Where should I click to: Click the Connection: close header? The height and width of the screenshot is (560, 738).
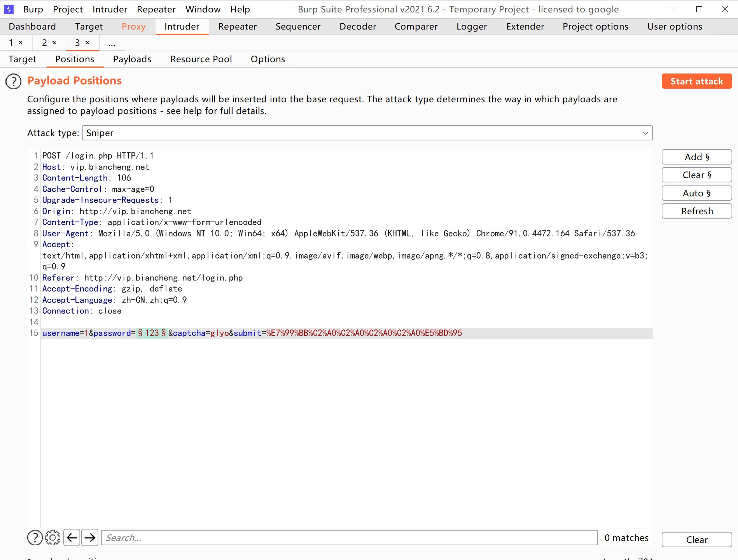coord(82,311)
